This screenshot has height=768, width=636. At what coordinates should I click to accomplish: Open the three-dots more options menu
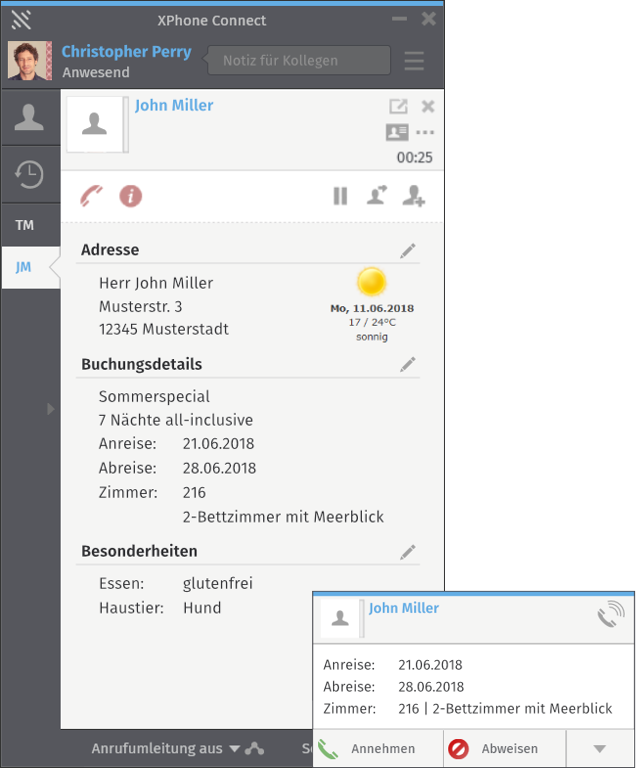(425, 132)
